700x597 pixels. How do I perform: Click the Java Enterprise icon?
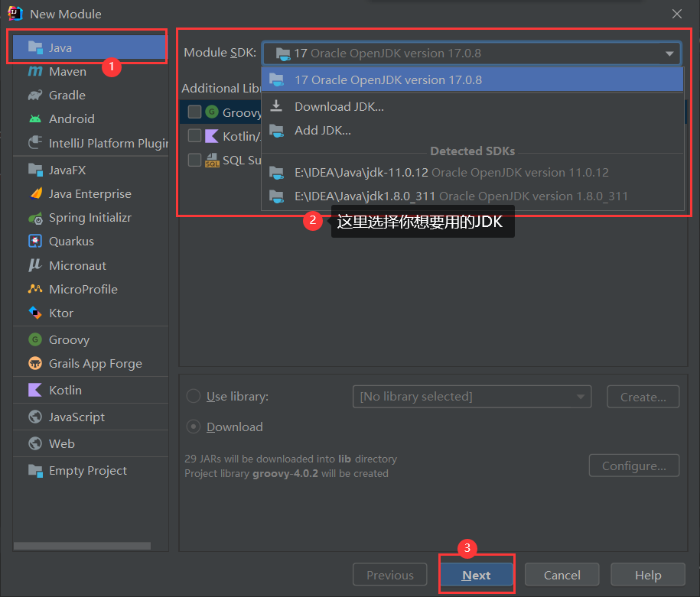pyautogui.click(x=36, y=193)
